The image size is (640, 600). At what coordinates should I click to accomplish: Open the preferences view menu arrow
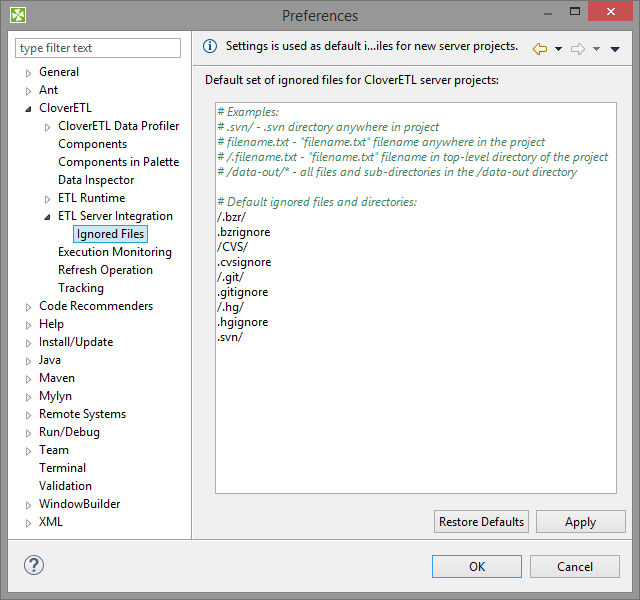pyautogui.click(x=615, y=49)
